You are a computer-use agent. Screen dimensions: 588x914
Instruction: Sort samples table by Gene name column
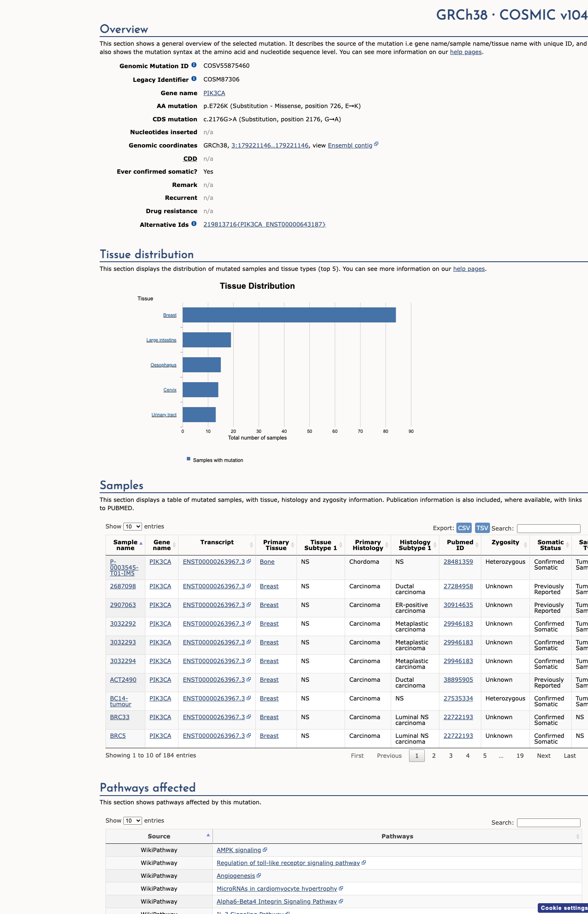click(162, 545)
